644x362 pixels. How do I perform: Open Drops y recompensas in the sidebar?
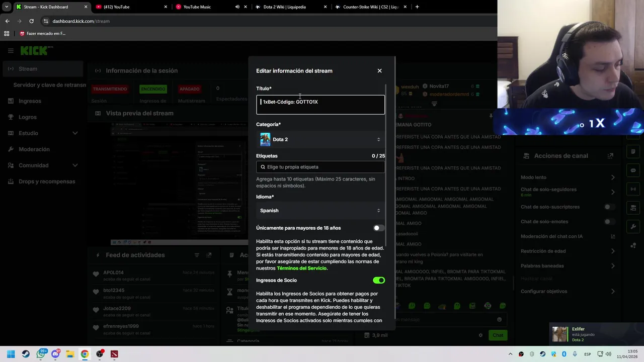pos(43,182)
